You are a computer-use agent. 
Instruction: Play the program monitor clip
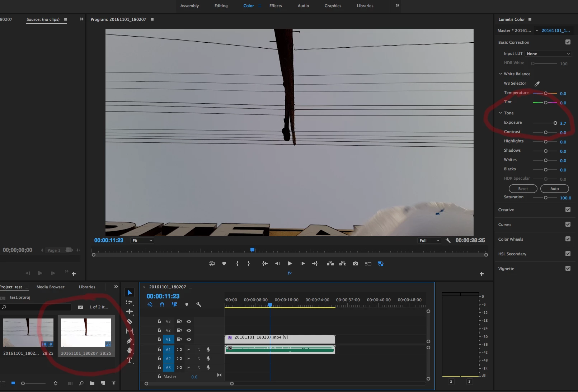click(290, 264)
